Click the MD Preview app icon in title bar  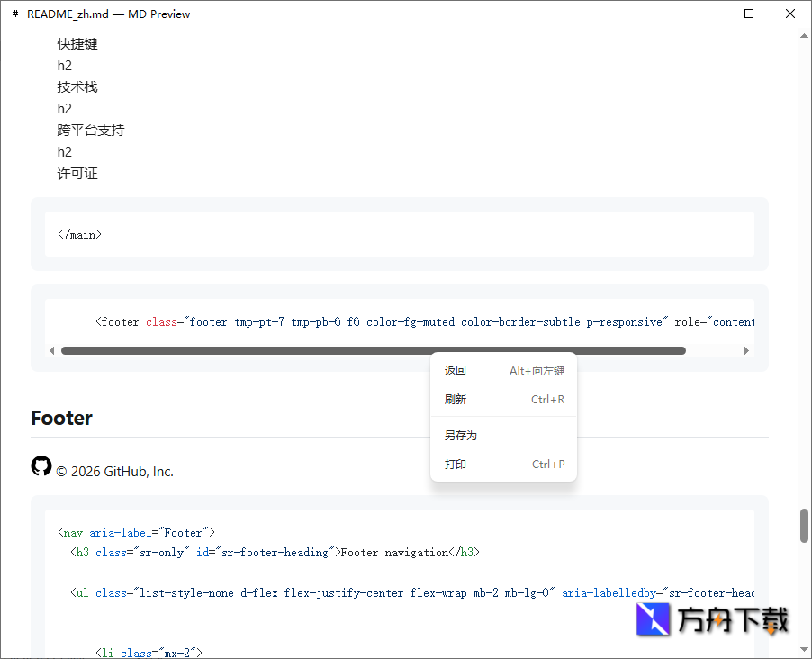pos(15,14)
